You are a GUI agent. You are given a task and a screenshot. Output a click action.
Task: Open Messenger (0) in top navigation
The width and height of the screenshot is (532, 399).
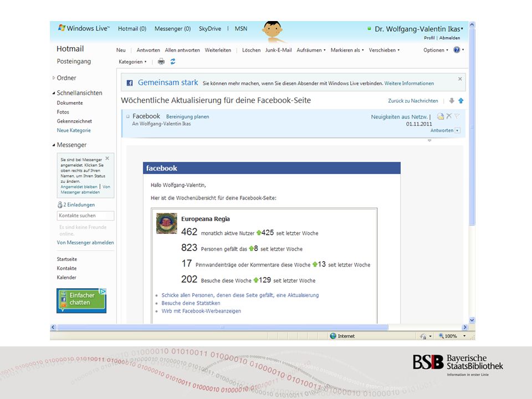point(173,28)
